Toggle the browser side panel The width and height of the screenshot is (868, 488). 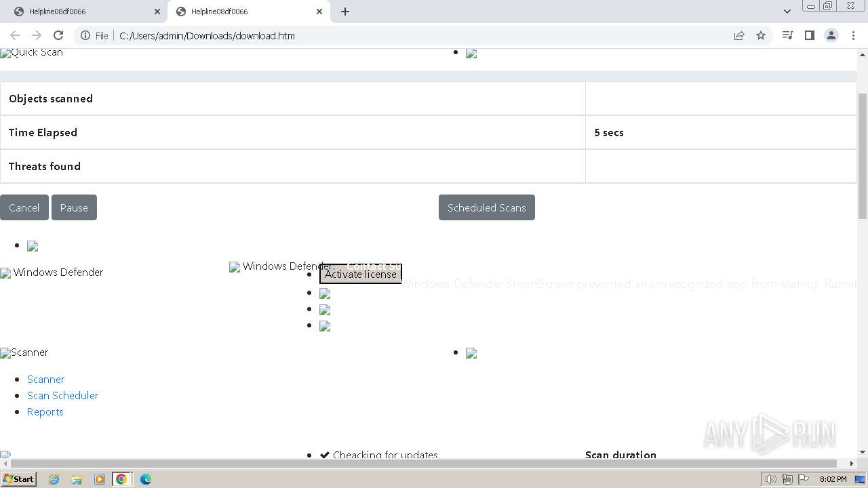[809, 35]
